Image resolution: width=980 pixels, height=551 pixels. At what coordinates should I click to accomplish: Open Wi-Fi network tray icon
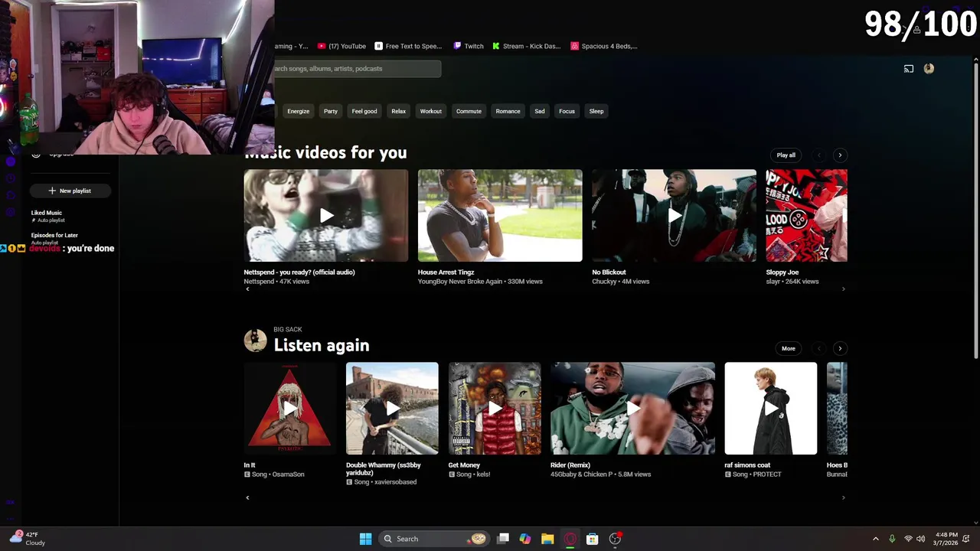[x=908, y=539]
